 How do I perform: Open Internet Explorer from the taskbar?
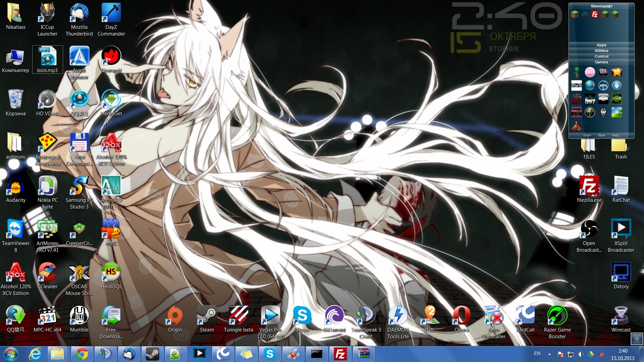tap(35, 354)
